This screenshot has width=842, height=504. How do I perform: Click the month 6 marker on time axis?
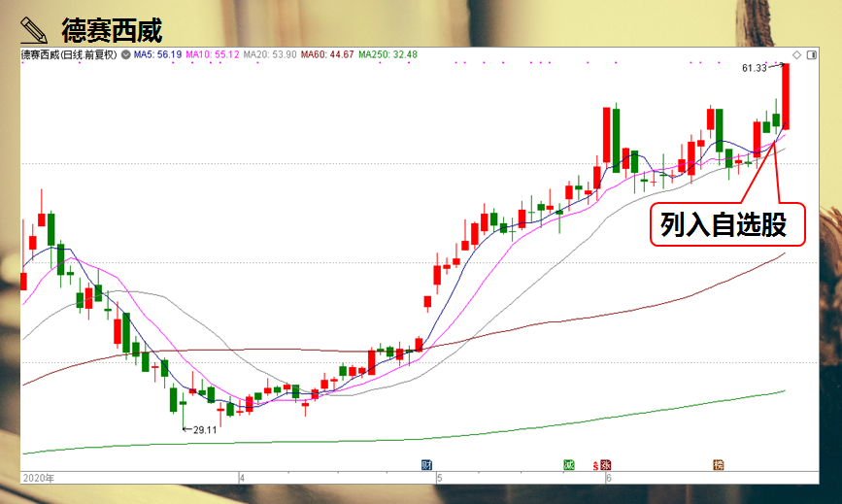pos(609,478)
